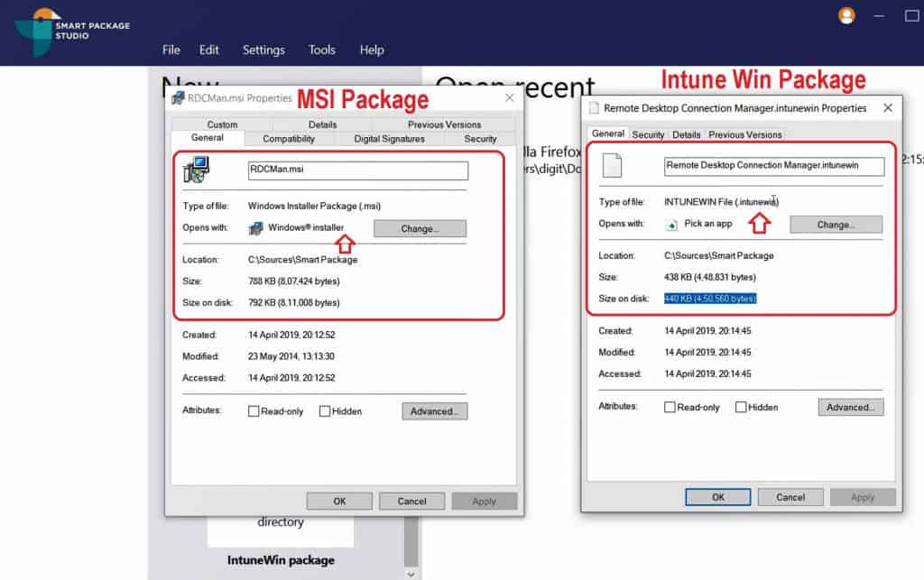The height and width of the screenshot is (580, 924).
Task: Open Advanced attributes in RDCMan.msi Properties
Action: (435, 411)
